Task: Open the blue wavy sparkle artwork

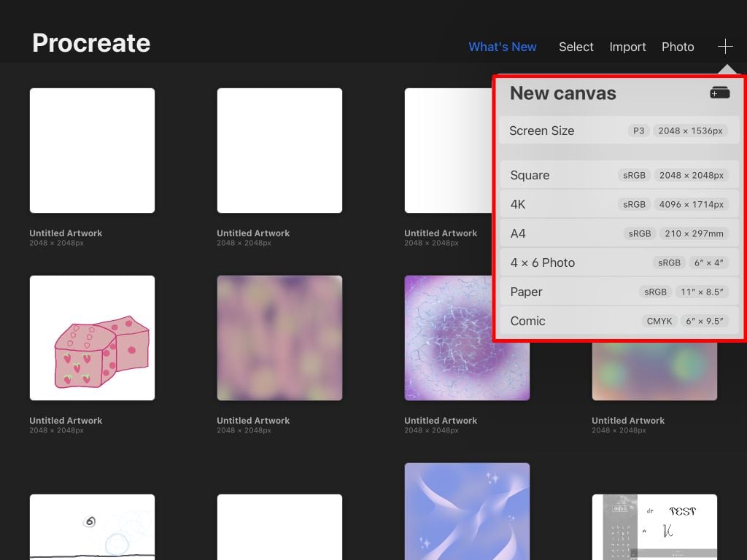Action: [467, 510]
